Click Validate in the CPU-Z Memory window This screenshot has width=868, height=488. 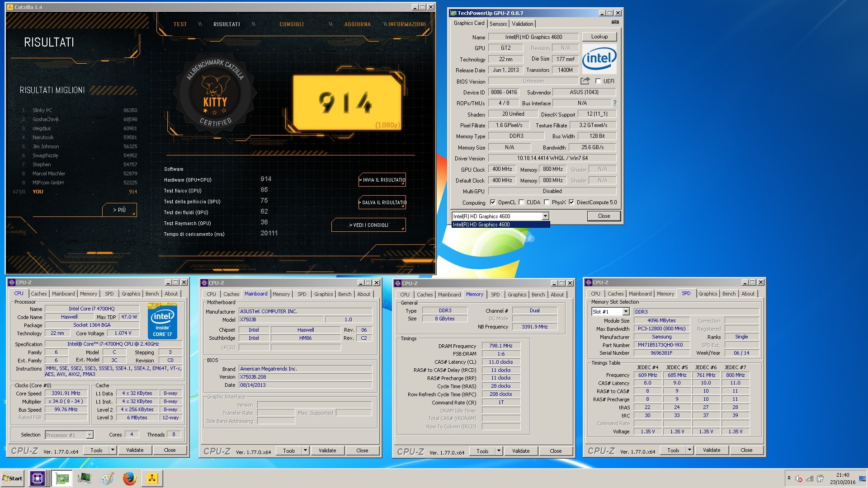coord(521,451)
